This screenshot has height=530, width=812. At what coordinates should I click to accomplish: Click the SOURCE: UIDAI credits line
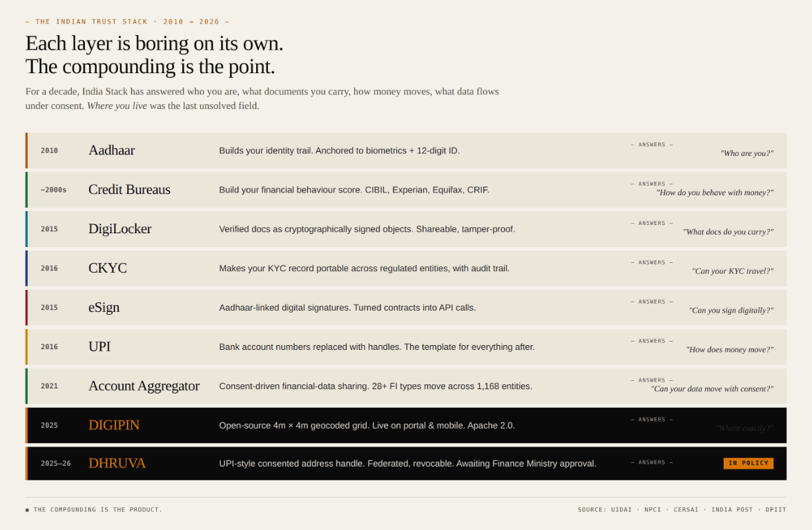(682, 510)
